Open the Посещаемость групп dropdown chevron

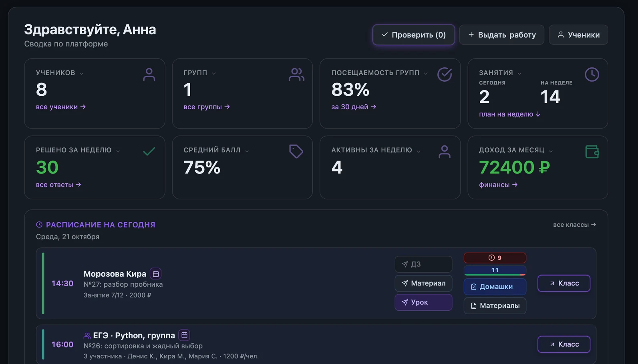(x=426, y=73)
